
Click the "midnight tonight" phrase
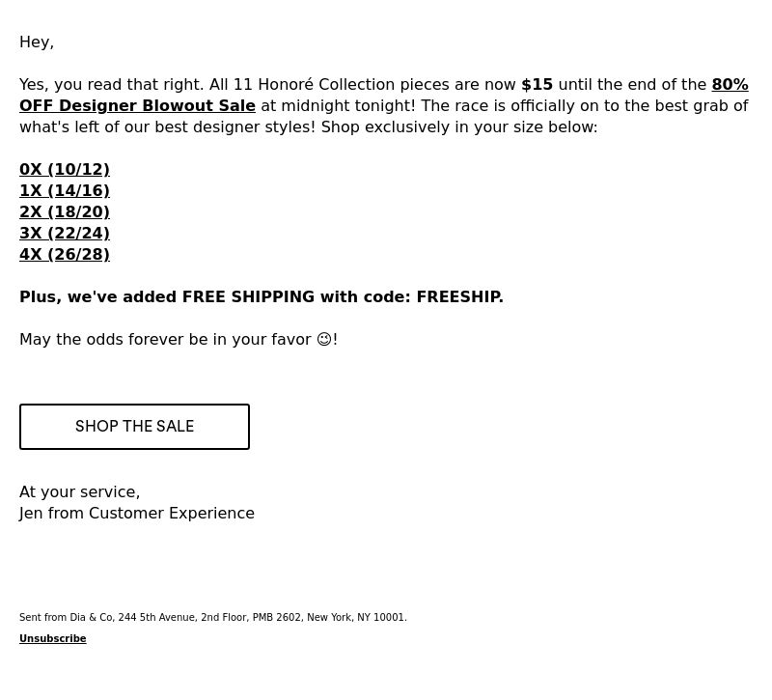[x=345, y=106]
